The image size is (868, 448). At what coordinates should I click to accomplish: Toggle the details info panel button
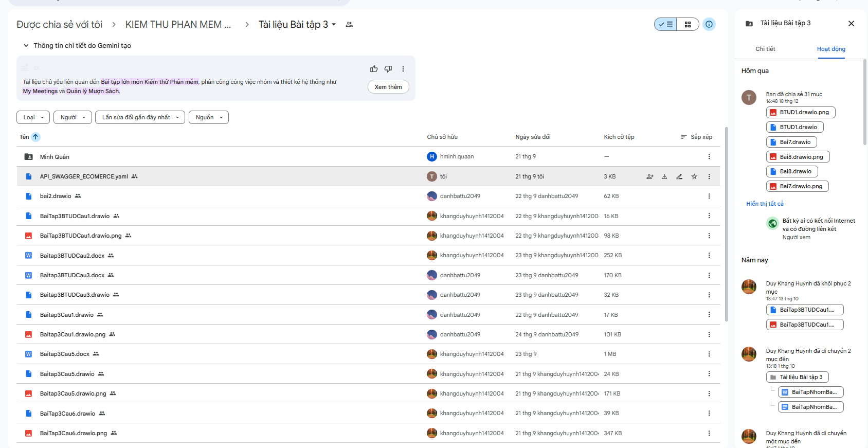click(x=709, y=24)
